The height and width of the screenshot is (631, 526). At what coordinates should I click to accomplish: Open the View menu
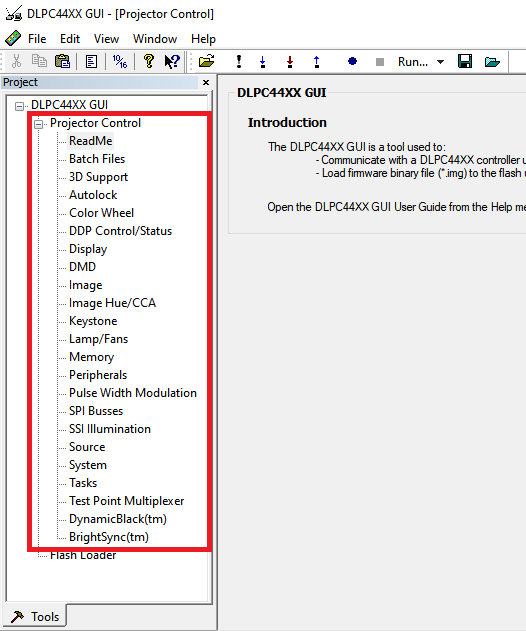coord(106,39)
